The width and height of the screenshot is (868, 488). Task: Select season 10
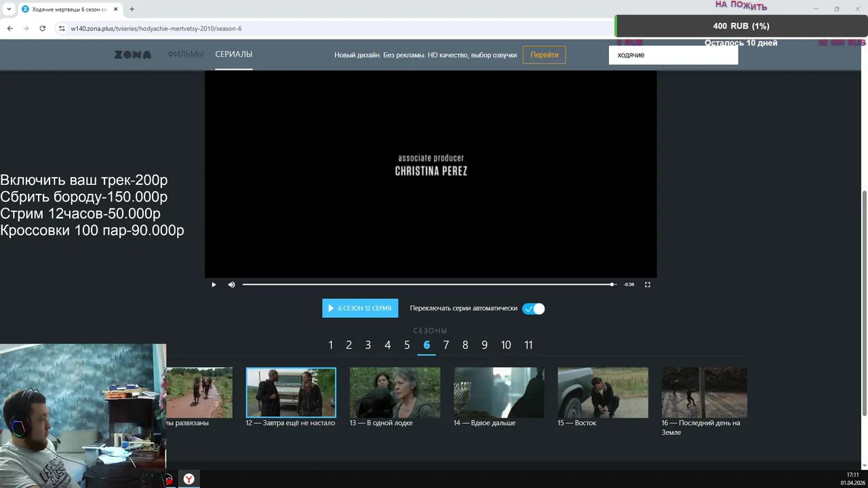tap(506, 345)
